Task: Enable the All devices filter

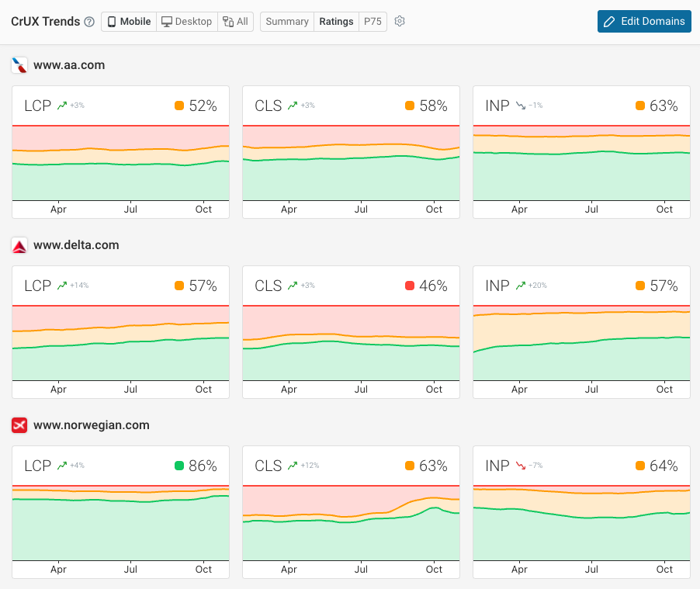Action: pyautogui.click(x=235, y=21)
